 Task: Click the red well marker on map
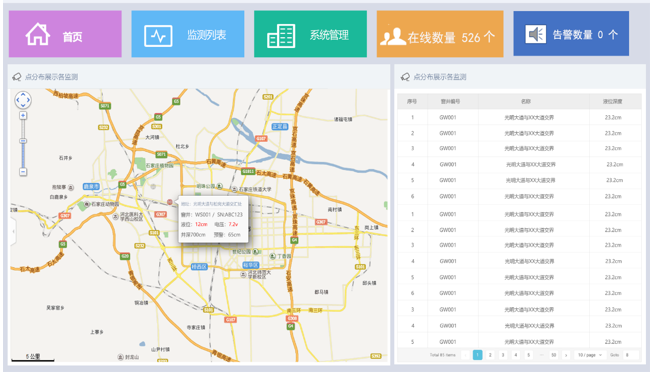[170, 202]
